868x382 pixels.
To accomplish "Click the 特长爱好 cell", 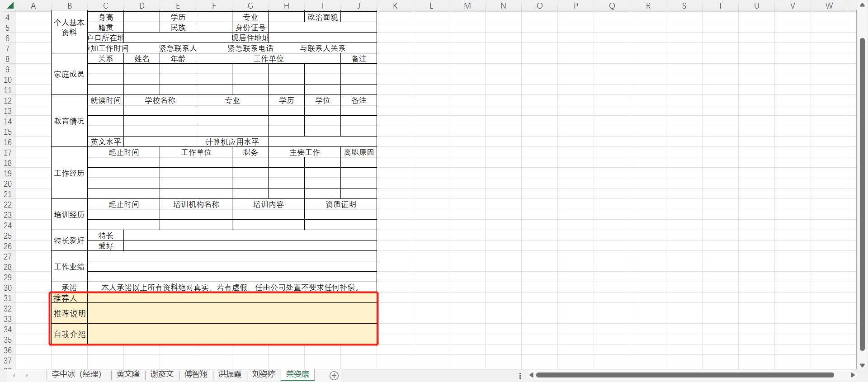I will (69, 241).
